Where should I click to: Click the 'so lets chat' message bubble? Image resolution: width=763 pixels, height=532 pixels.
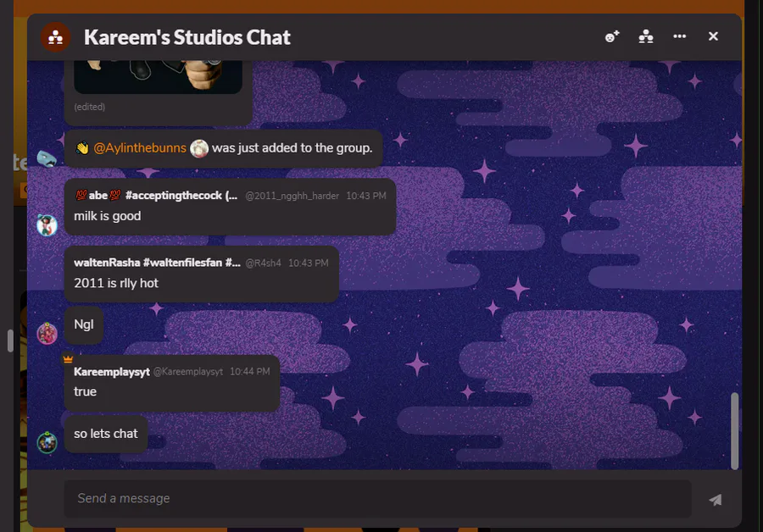click(x=106, y=434)
